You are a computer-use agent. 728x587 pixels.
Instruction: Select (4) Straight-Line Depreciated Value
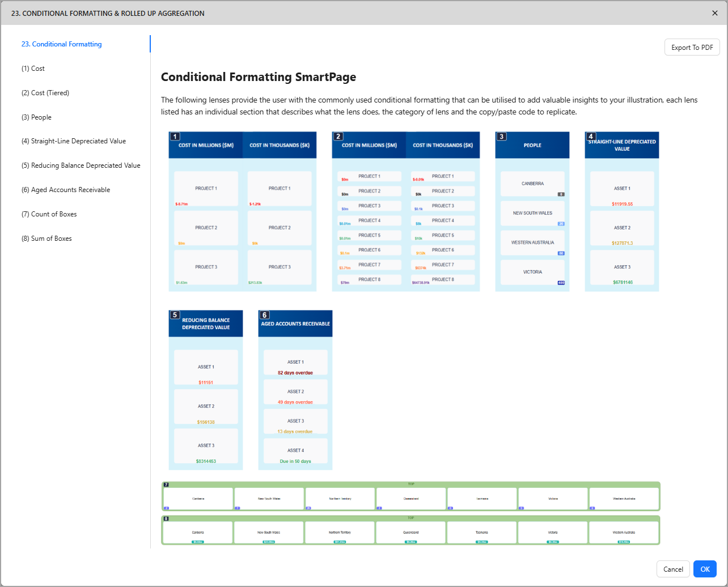[74, 141]
